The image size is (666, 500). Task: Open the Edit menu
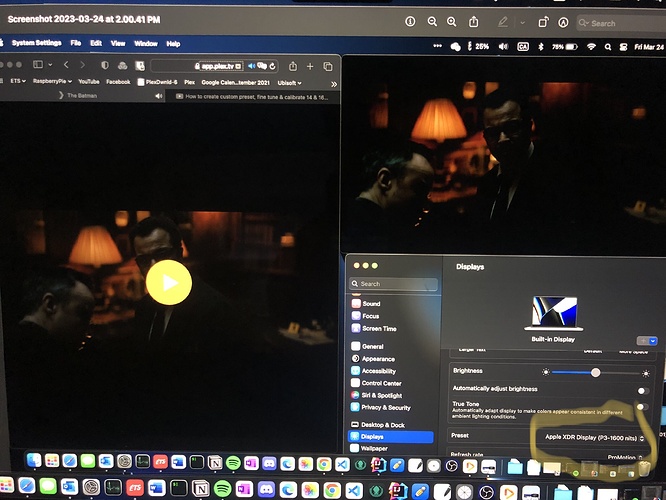pyautogui.click(x=96, y=43)
